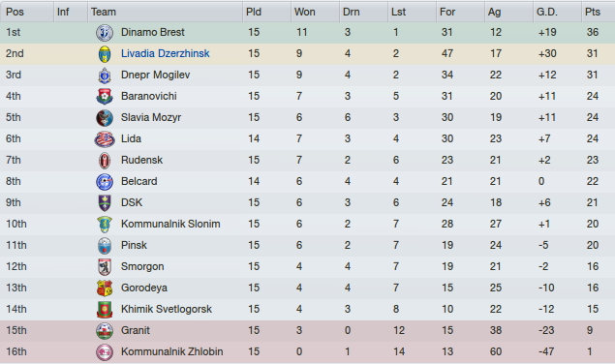Viewport: 615px width, 364px height.
Task: Click the Dnepr Mogilev crest icon
Action: [x=105, y=76]
